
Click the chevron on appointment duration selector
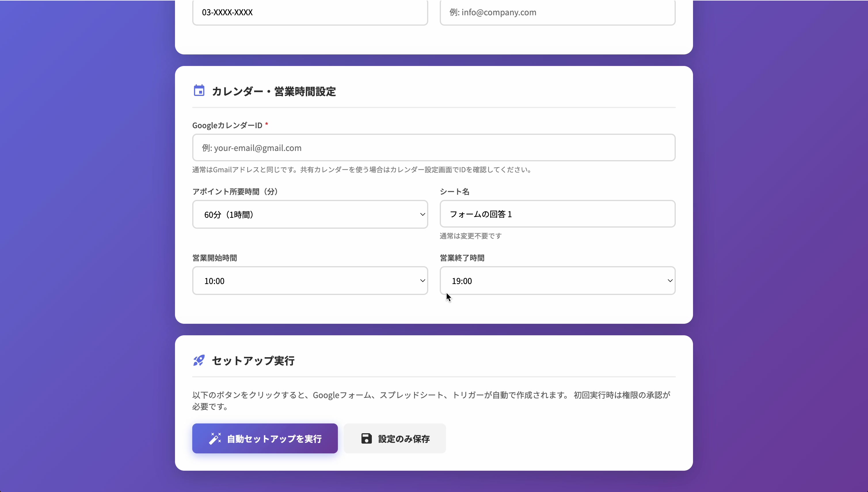point(422,214)
